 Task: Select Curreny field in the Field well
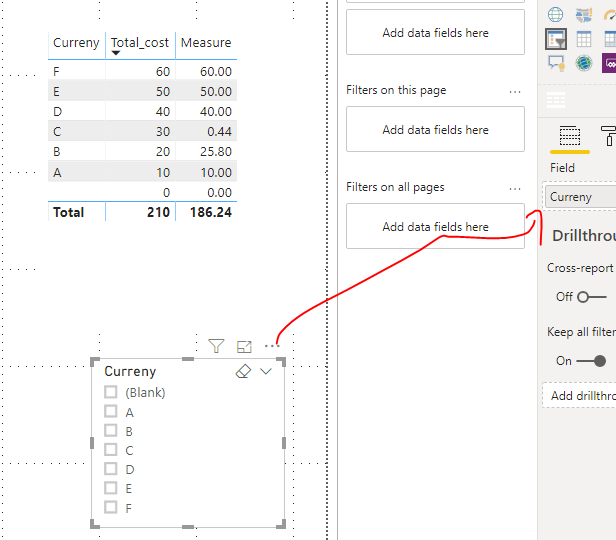point(580,197)
